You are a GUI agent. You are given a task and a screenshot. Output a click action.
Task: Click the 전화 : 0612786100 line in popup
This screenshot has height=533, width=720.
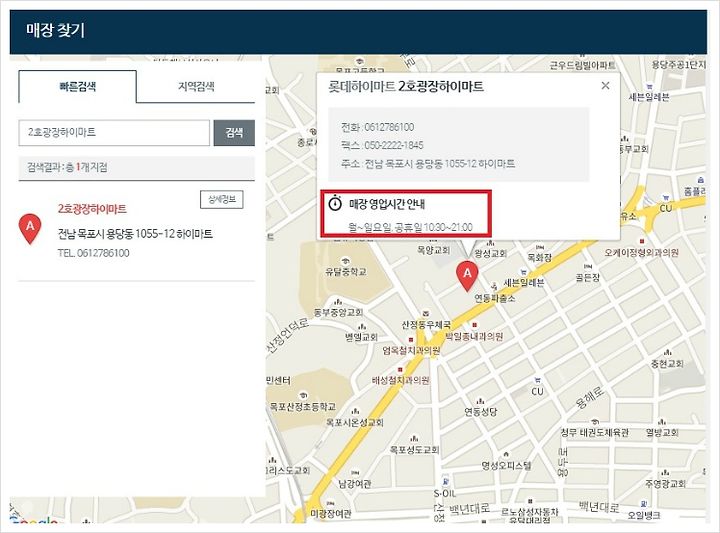(x=377, y=127)
